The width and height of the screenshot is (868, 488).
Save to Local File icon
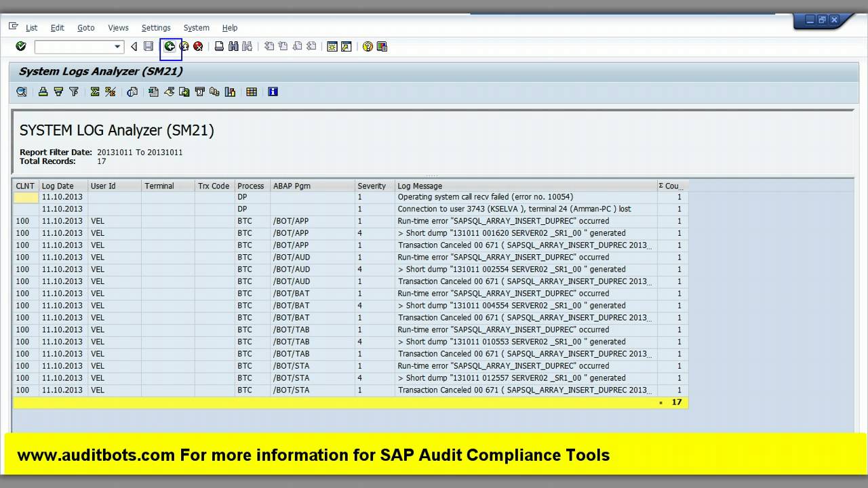point(184,91)
